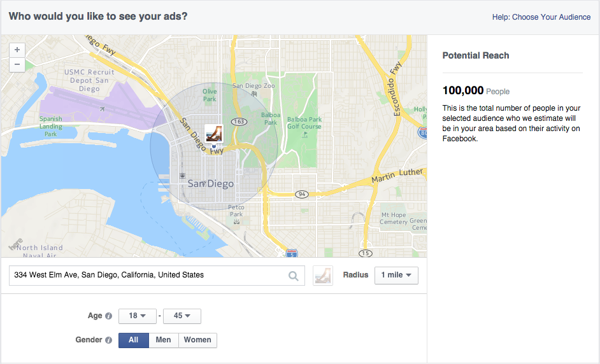Image resolution: width=600 pixels, height=364 pixels.
Task: Open maximum age 45 dropdown
Action: 182,316
